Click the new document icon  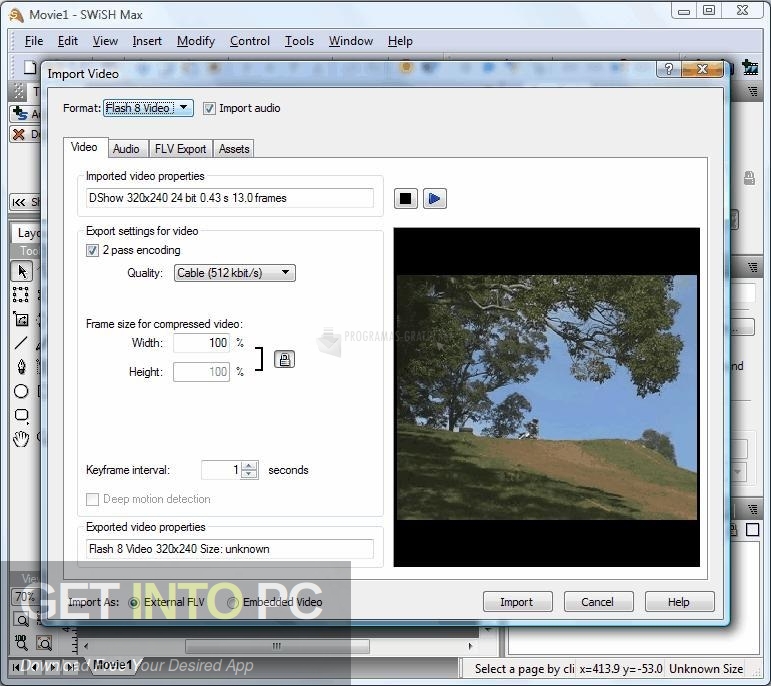pos(30,67)
